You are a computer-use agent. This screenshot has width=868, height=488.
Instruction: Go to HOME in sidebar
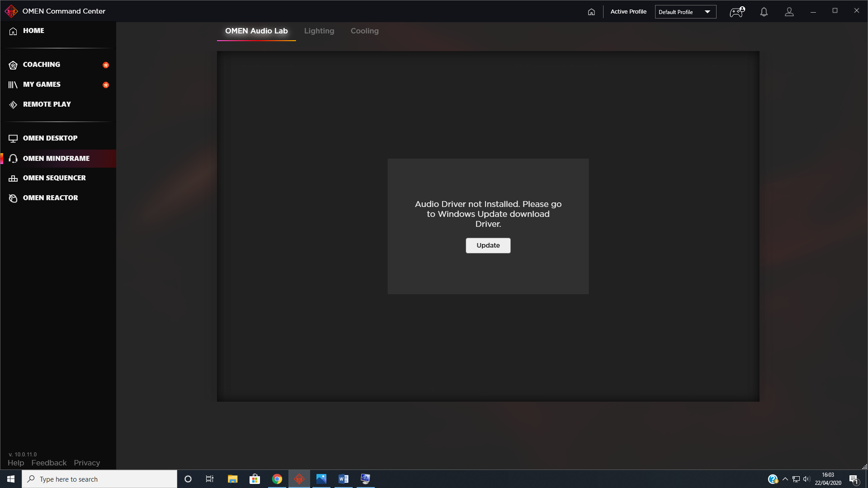click(x=58, y=31)
